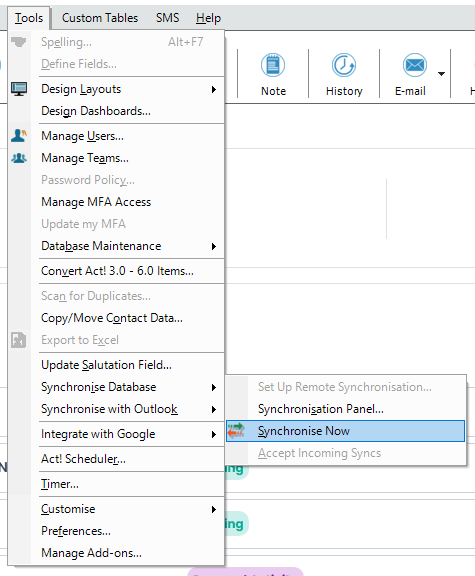This screenshot has height=576, width=475.
Task: Expand the Customise submenu arrow
Action: (x=214, y=509)
